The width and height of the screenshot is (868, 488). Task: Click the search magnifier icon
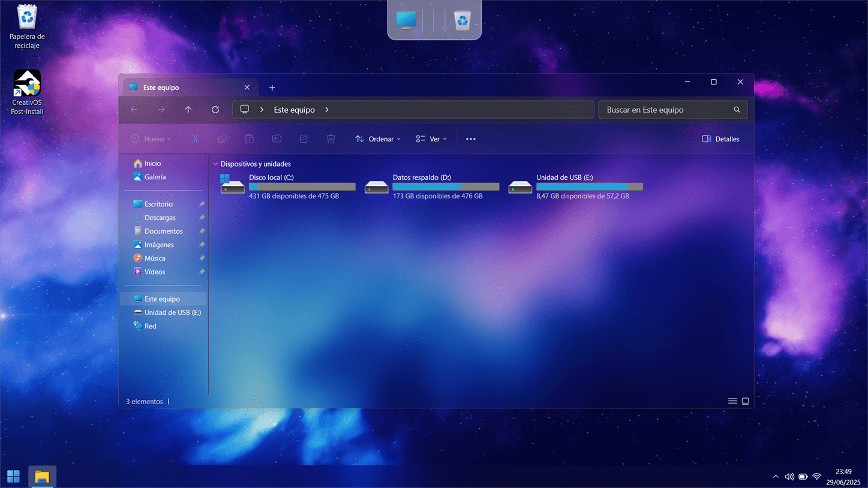[737, 110]
